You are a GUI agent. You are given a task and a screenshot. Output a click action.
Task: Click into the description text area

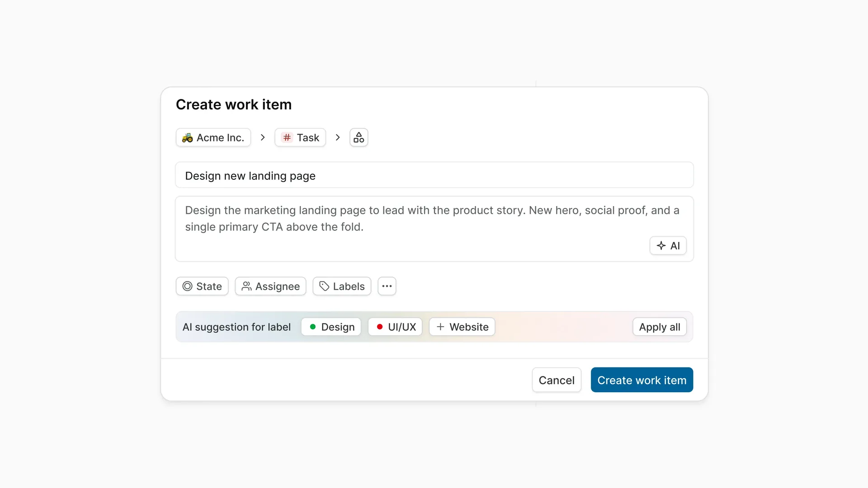pyautogui.click(x=434, y=229)
